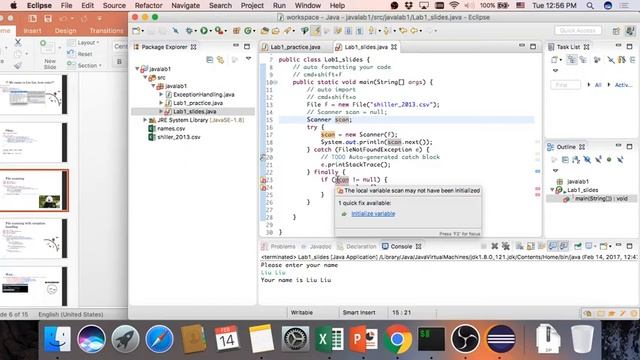
Task: Open Google Chrome from the Dock
Action: click(x=397, y=339)
